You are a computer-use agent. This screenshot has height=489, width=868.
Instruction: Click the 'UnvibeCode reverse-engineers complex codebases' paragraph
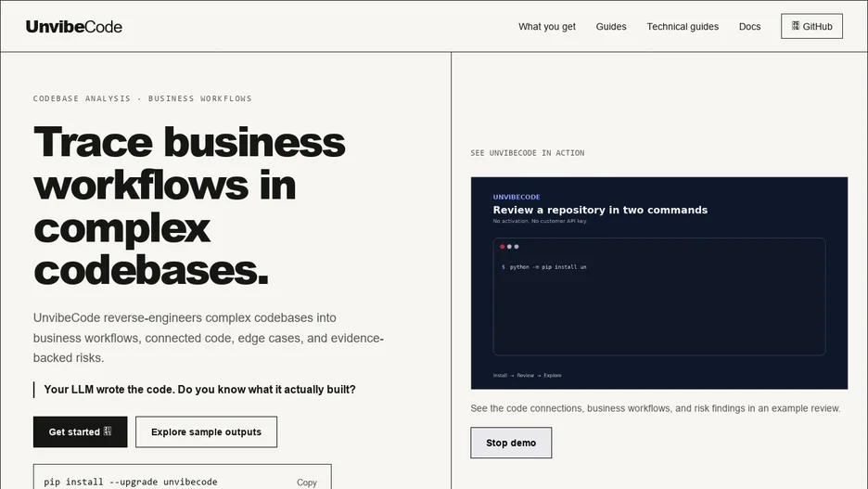pos(208,338)
